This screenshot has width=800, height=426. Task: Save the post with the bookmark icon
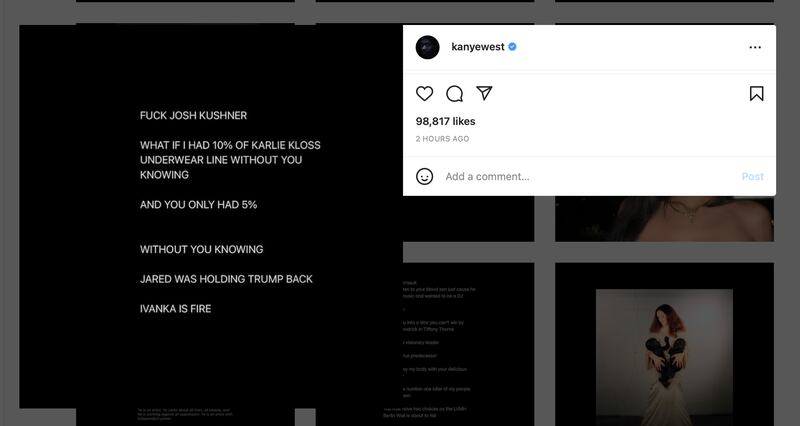pos(757,93)
